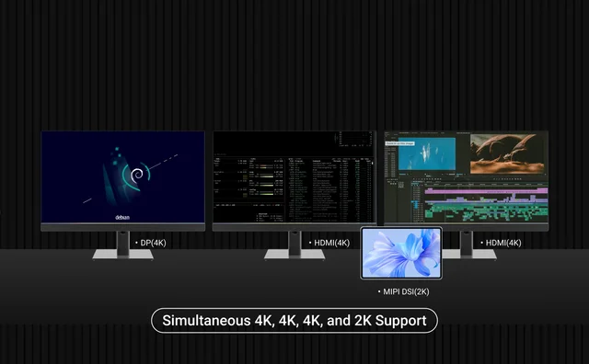Click the terminal system monitor screen

click(294, 176)
